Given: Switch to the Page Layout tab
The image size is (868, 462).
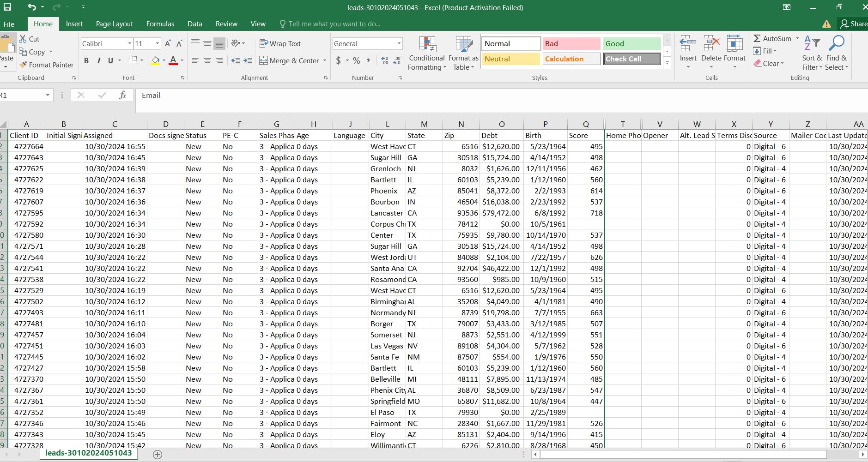Looking at the screenshot, I should 114,24.
